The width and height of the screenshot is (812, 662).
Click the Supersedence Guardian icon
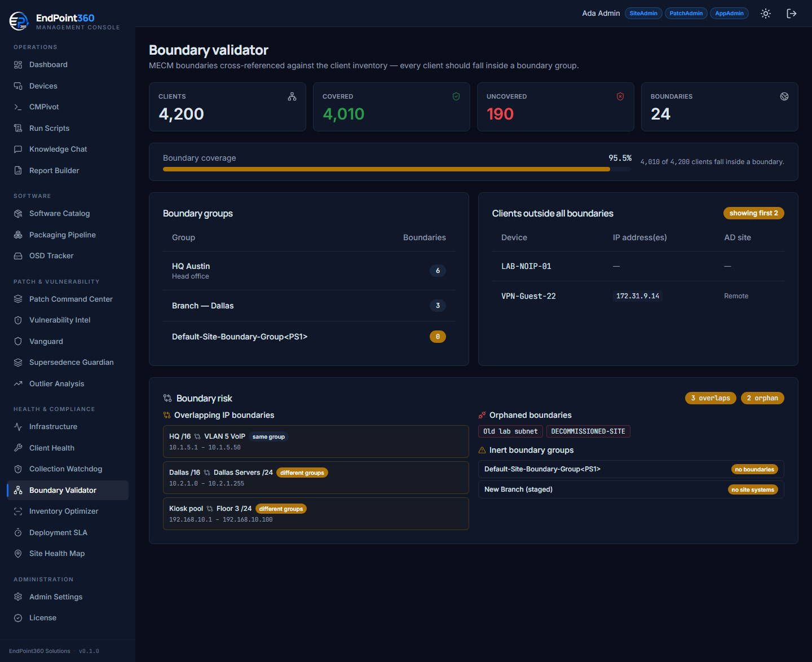coord(18,363)
